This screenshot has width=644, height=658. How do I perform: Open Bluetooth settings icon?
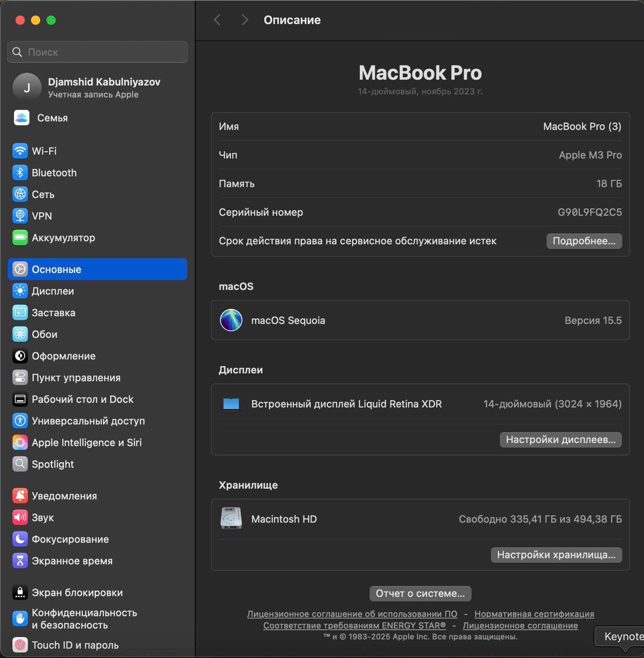pyautogui.click(x=20, y=173)
